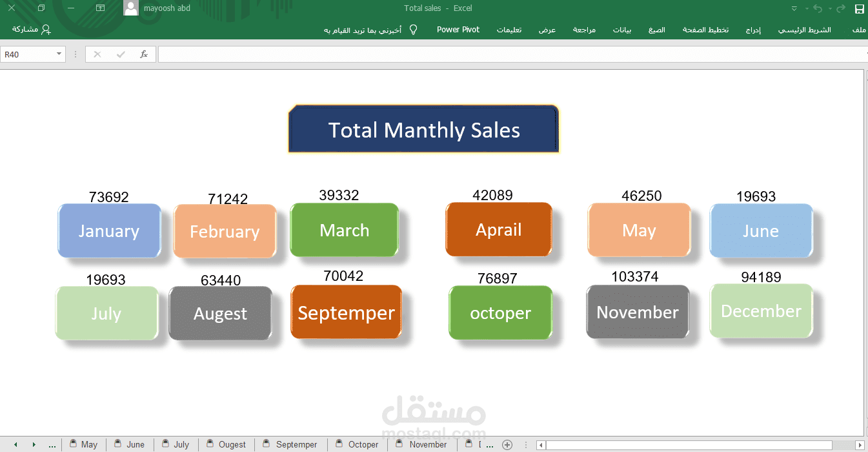Switch to the July sheet tab
This screenshot has height=452, width=868.
pyautogui.click(x=176, y=444)
